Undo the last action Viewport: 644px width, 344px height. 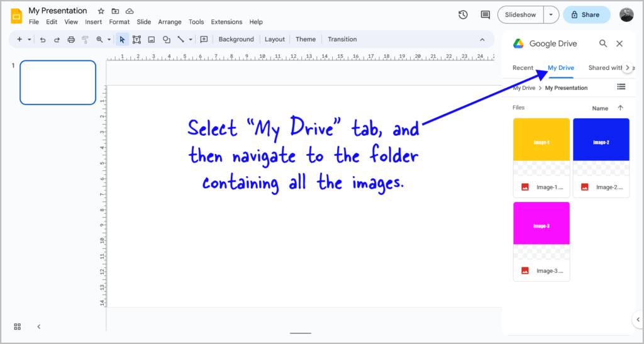pyautogui.click(x=42, y=40)
